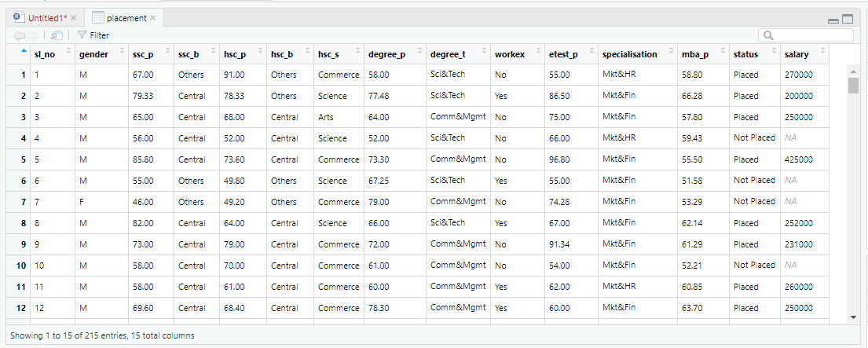The width and height of the screenshot is (868, 348).
Task: Sort by the status column header
Action: click(x=755, y=54)
